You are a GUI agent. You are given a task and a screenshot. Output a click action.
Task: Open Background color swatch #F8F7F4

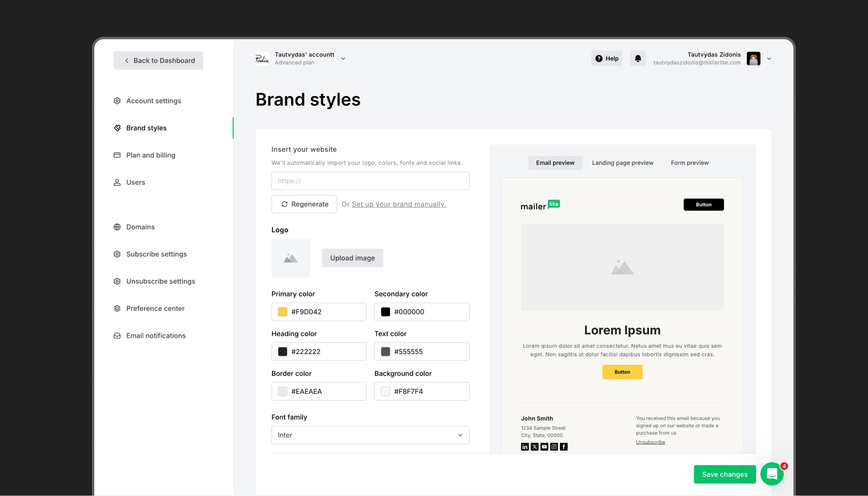click(385, 392)
